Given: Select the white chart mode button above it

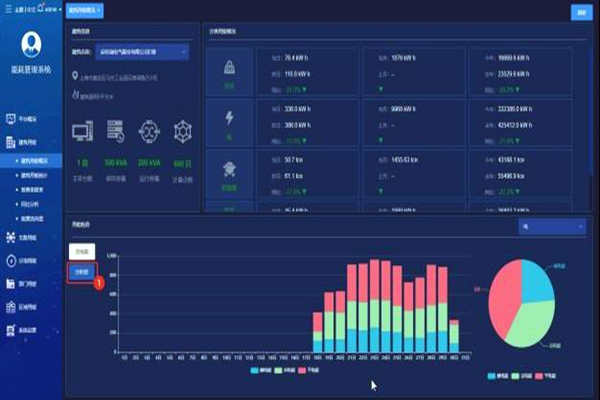Looking at the screenshot, I should pos(81,253).
